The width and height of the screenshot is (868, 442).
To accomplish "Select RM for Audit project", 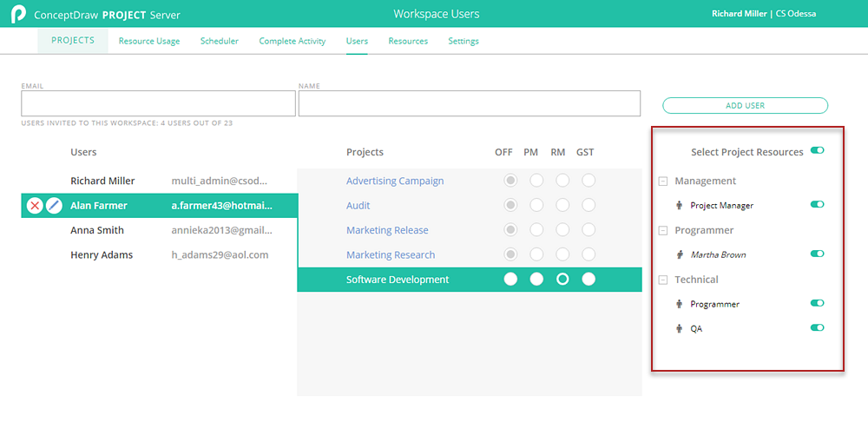I will click(562, 206).
